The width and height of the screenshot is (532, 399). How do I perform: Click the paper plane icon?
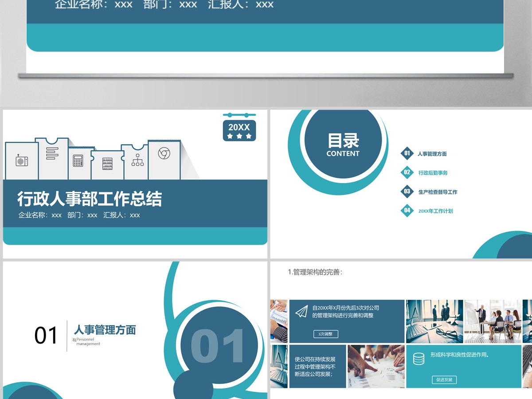coord(301,312)
